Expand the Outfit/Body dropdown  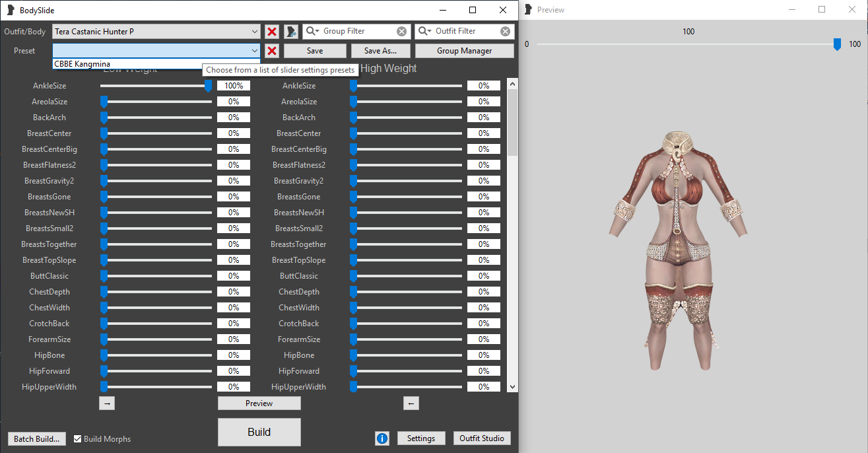pos(255,32)
